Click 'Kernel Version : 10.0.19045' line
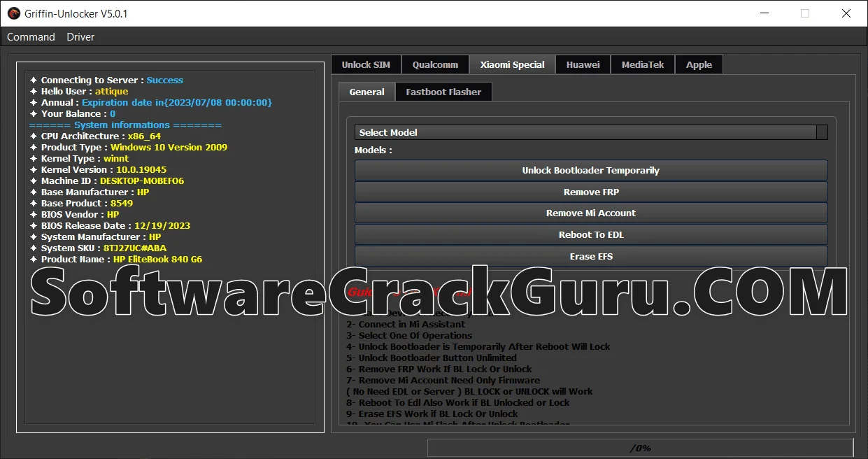Image resolution: width=868 pixels, height=459 pixels. 98,170
